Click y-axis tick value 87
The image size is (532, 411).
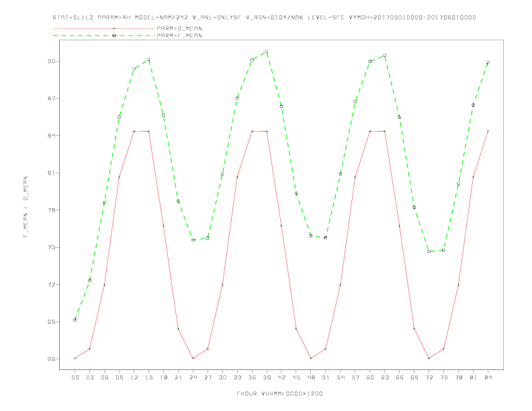click(x=52, y=98)
